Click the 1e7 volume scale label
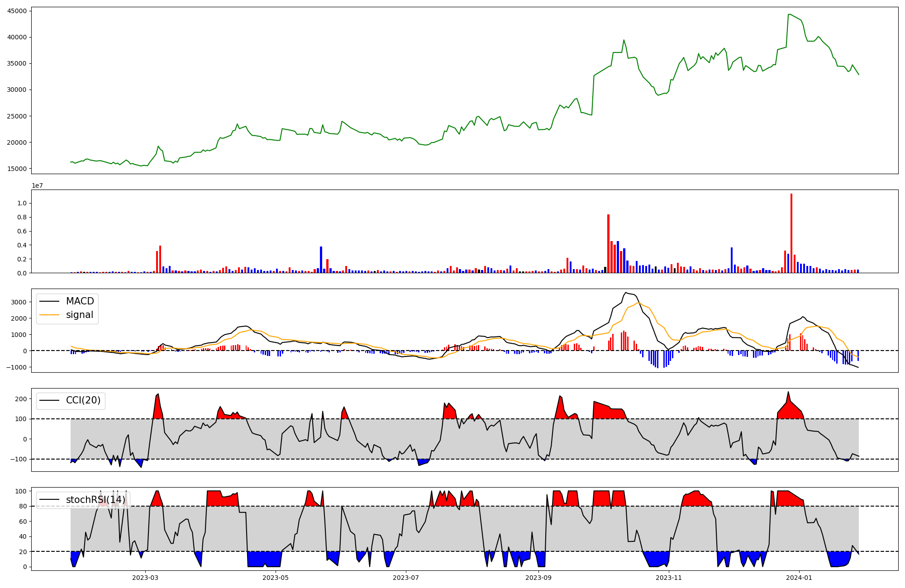This screenshot has width=905, height=588. (37, 185)
